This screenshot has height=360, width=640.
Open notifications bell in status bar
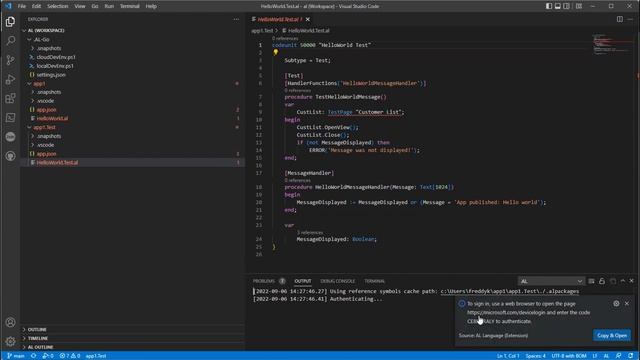pos(631,356)
